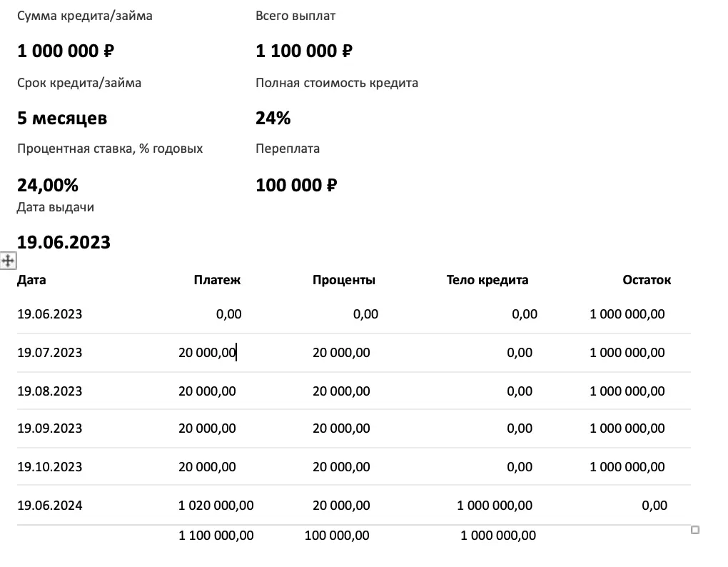Click the "Остаток" column header
The width and height of the screenshot is (728, 567).
tap(647, 280)
